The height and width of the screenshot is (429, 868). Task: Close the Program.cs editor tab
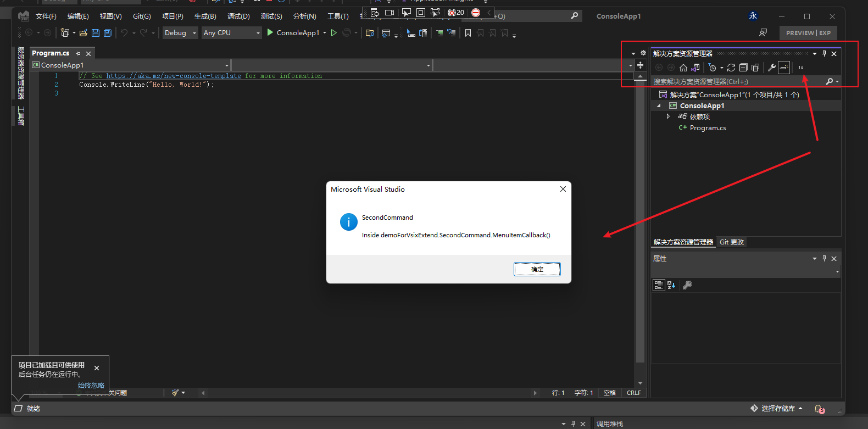pyautogui.click(x=88, y=54)
